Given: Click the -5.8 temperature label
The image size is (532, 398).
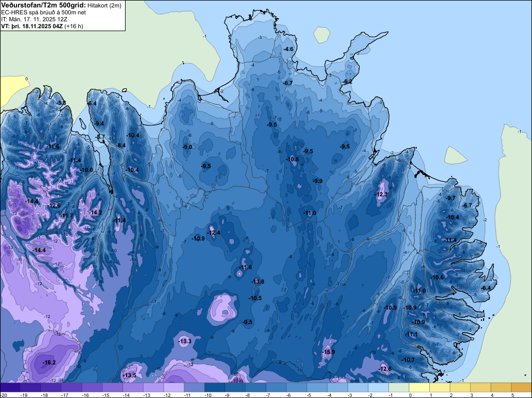Looking at the screenshot, I should coord(61,103).
